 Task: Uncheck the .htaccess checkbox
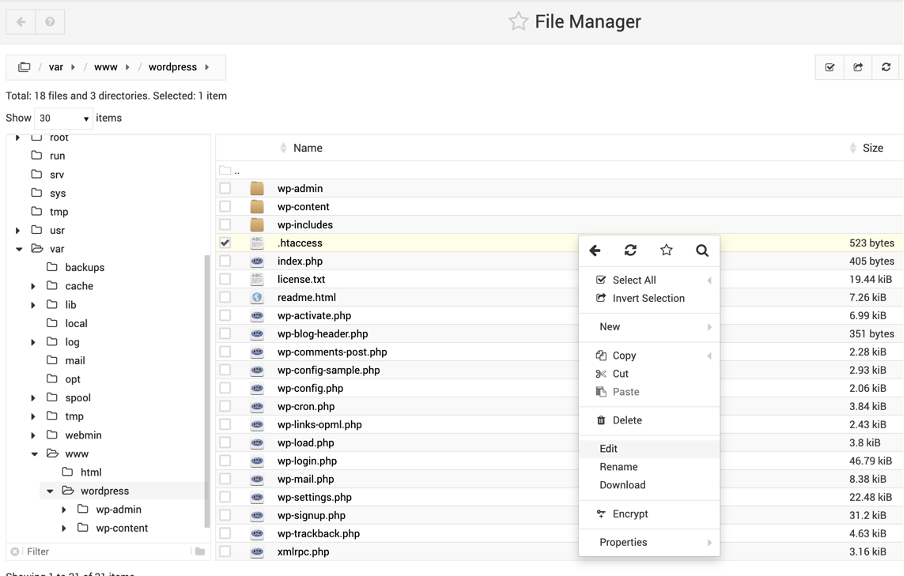225,243
